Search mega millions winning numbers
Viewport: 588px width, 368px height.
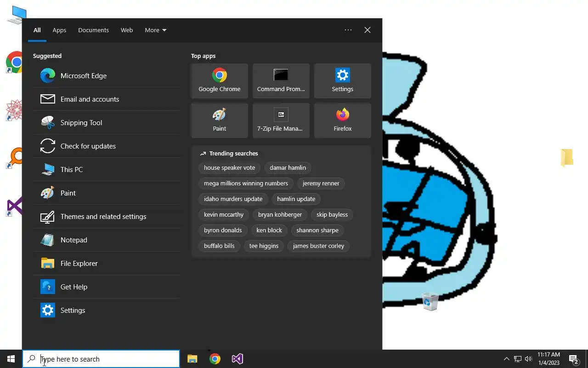tap(246, 184)
